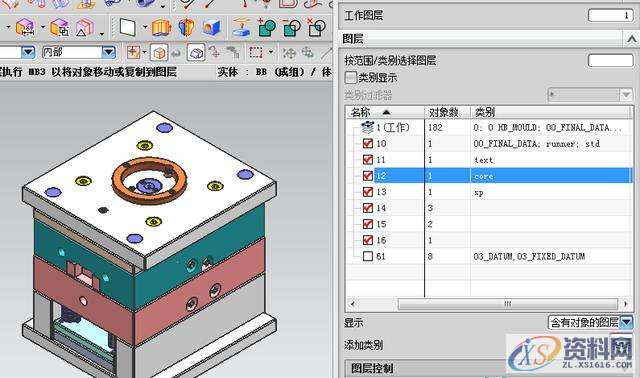Image resolution: width=640 pixels, height=378 pixels.
Task: Select the Revolve tool icon
Action: (186, 28)
